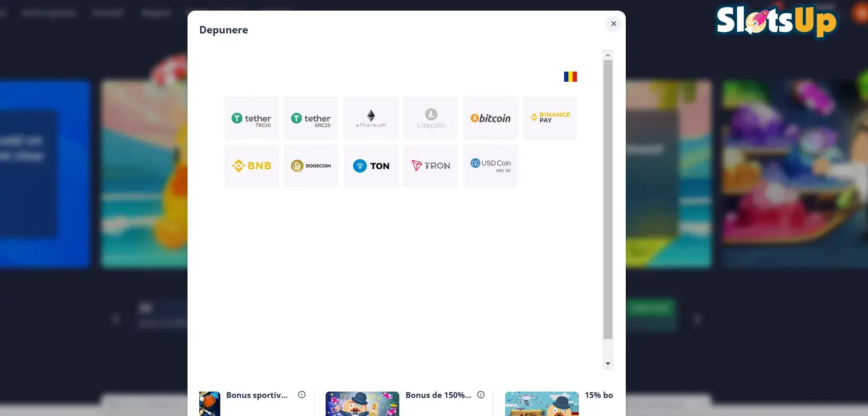Click the Depunere heading text
Image resolution: width=868 pixels, height=416 pixels.
[x=224, y=30]
